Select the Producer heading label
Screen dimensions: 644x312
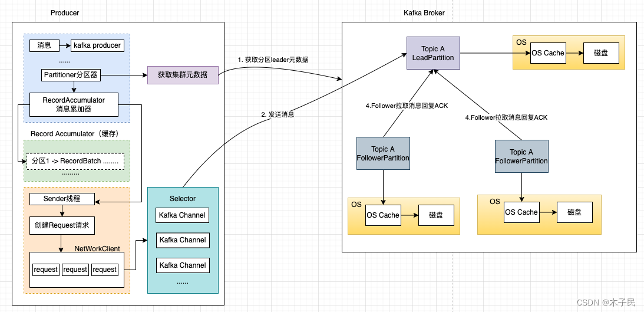[x=65, y=13]
